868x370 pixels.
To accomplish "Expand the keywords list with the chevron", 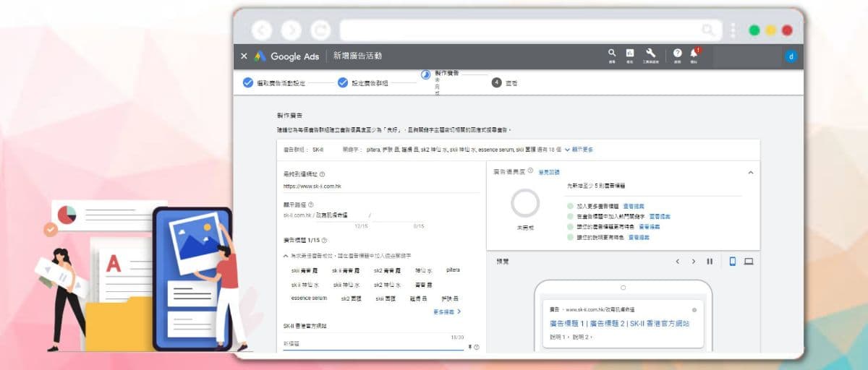I will tap(567, 150).
